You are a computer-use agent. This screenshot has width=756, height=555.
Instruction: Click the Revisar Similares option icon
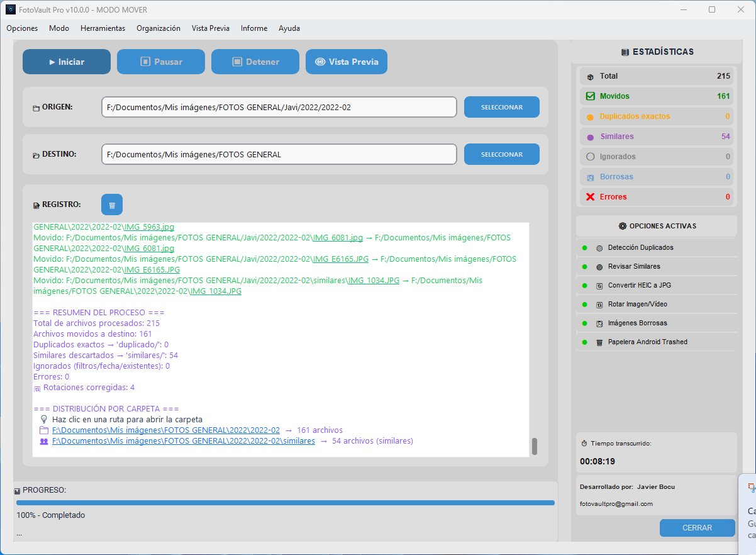pyautogui.click(x=599, y=267)
